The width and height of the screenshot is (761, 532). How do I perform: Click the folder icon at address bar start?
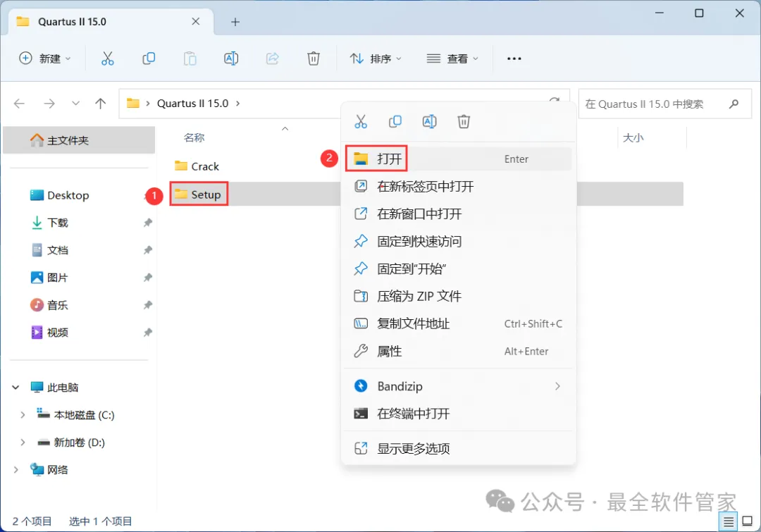coord(133,103)
